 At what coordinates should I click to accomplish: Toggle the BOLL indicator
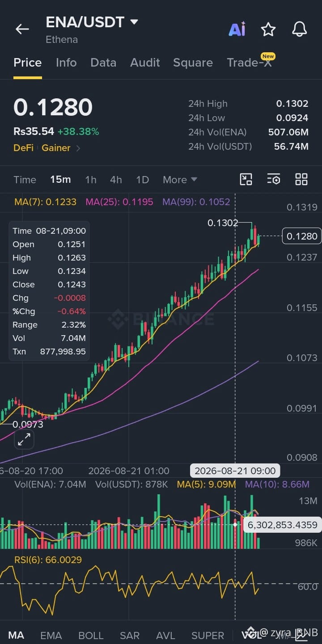click(91, 635)
